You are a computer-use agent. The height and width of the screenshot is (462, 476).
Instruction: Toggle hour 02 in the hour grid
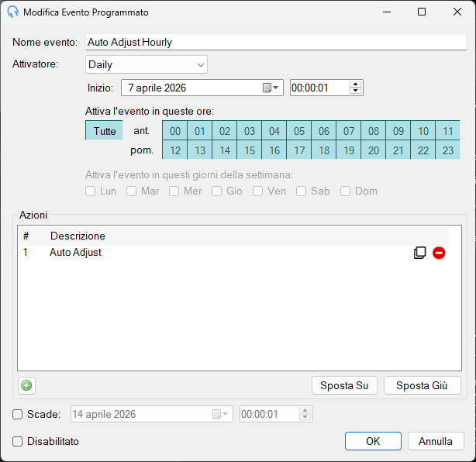[x=225, y=130]
